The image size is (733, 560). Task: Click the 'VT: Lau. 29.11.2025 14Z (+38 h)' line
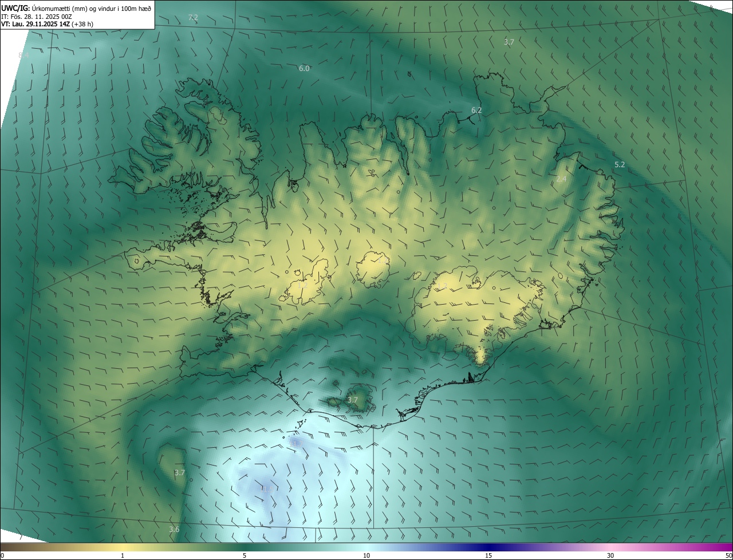coord(47,24)
